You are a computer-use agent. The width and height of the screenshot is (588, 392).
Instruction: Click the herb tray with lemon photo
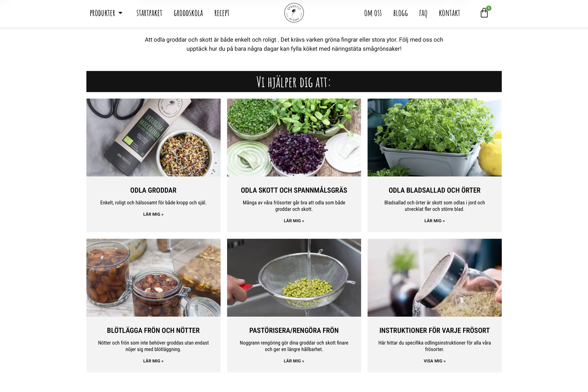point(434,138)
